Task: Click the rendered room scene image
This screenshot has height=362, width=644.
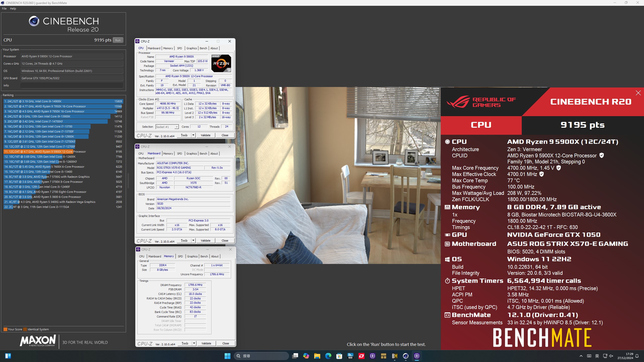Action: coord(338,175)
